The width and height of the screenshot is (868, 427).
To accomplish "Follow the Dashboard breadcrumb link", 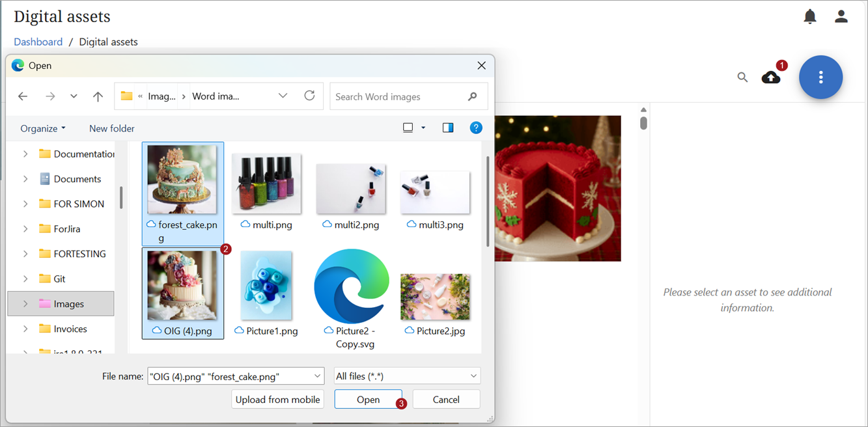I will 38,42.
